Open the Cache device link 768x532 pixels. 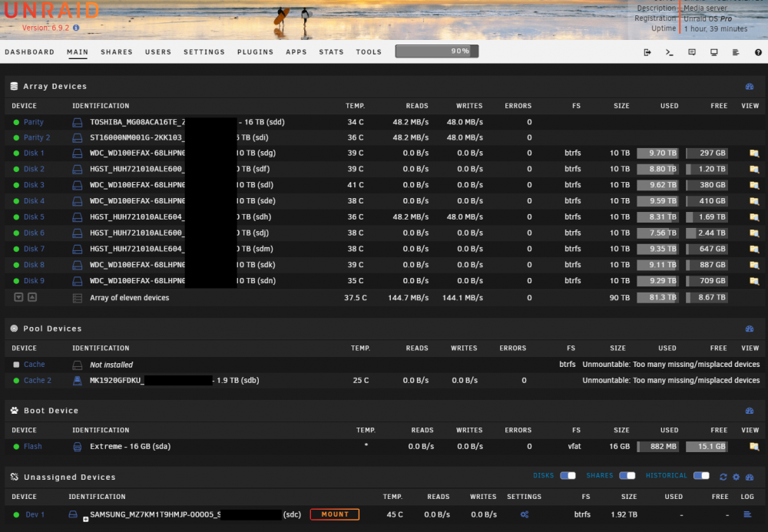35,365
